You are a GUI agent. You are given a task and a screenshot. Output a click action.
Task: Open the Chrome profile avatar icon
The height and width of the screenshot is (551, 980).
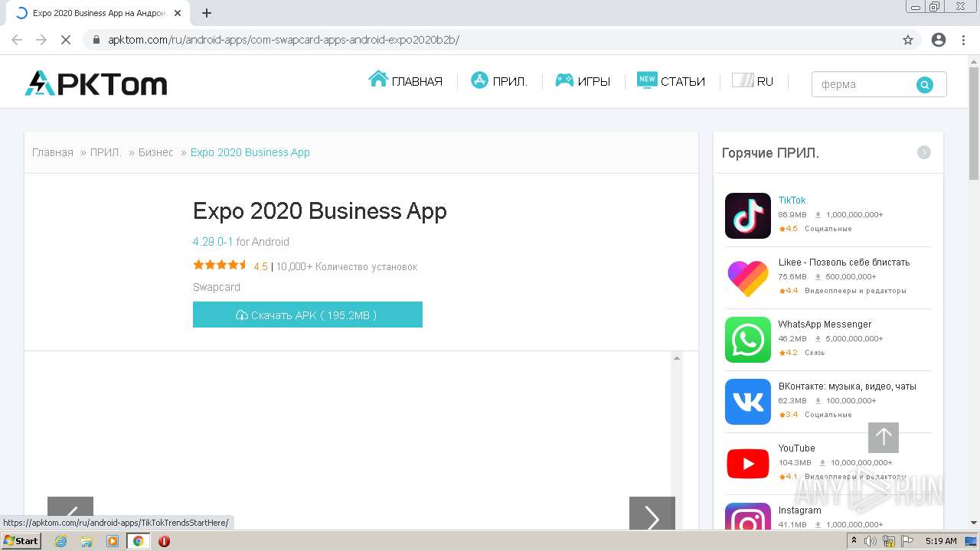(939, 40)
